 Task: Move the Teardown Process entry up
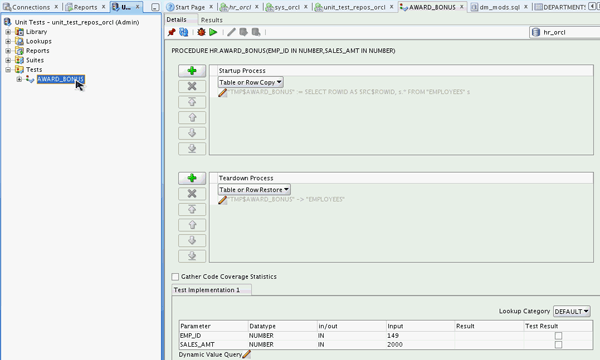click(192, 225)
